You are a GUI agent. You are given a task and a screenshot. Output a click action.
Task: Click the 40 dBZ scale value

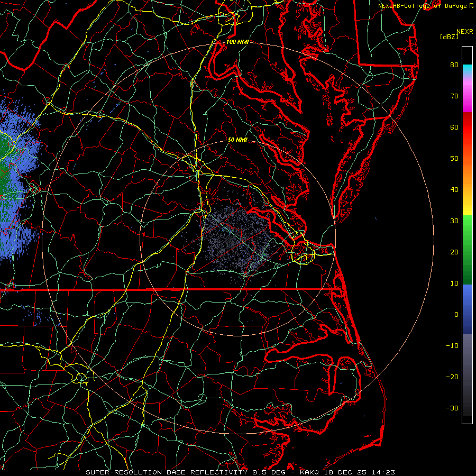[454, 190]
